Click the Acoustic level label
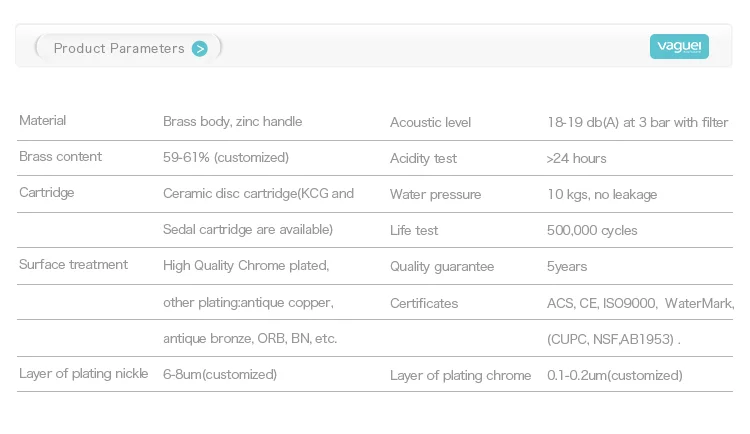 click(x=430, y=123)
